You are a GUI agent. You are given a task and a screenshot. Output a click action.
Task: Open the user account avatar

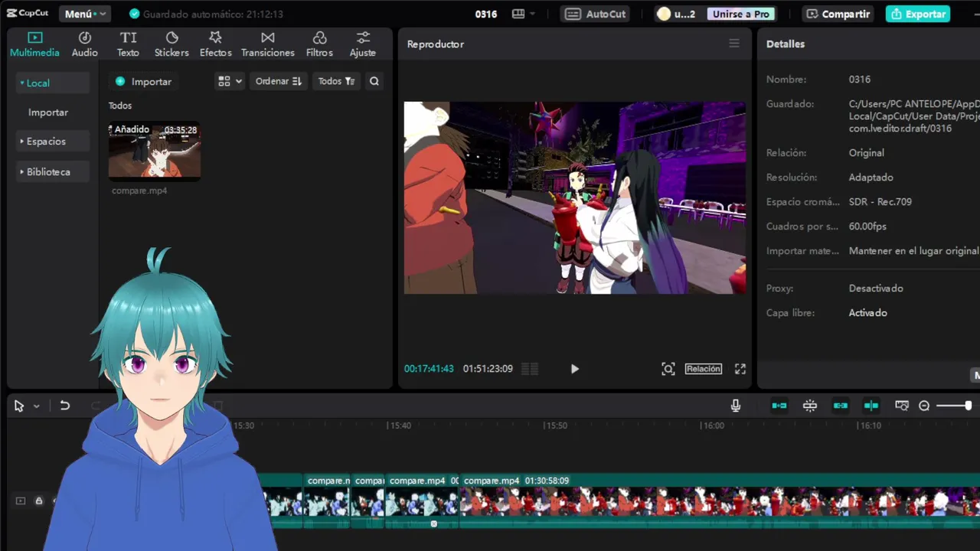pyautogui.click(x=664, y=14)
